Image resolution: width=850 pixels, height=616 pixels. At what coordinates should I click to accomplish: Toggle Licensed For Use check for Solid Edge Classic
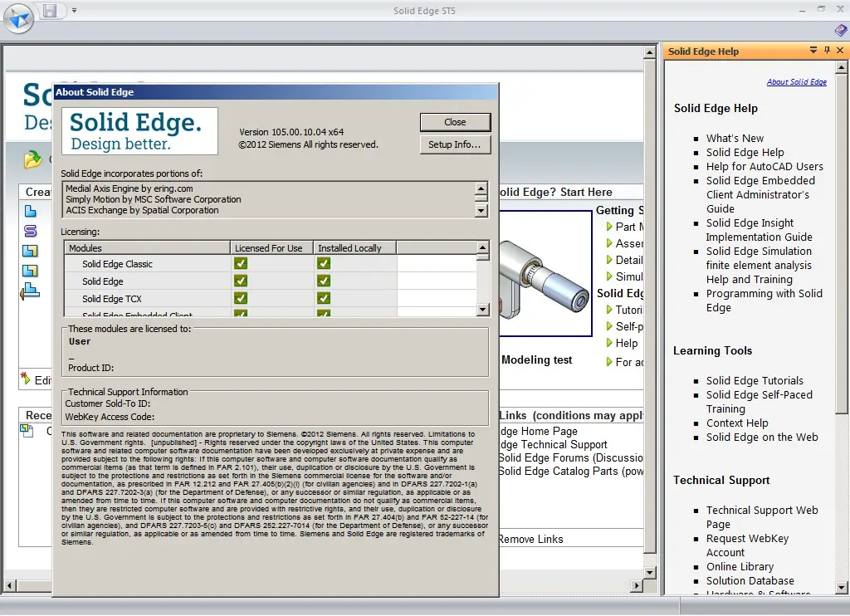pos(241,263)
